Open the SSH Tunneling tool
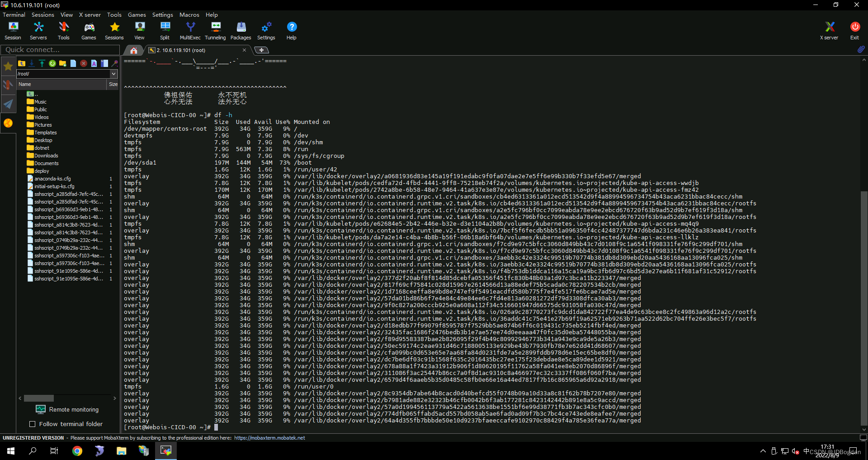Image resolution: width=868 pixels, height=460 pixels. tap(215, 30)
